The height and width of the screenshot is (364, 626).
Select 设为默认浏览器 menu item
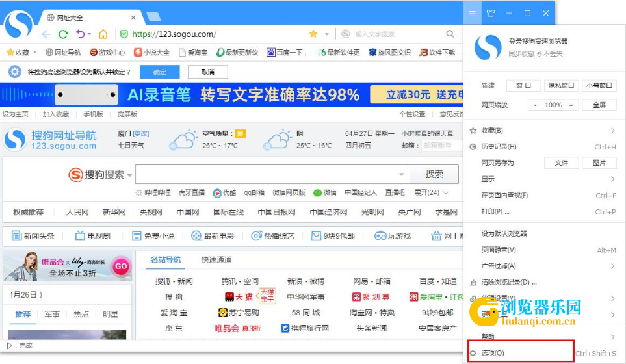[545, 233]
